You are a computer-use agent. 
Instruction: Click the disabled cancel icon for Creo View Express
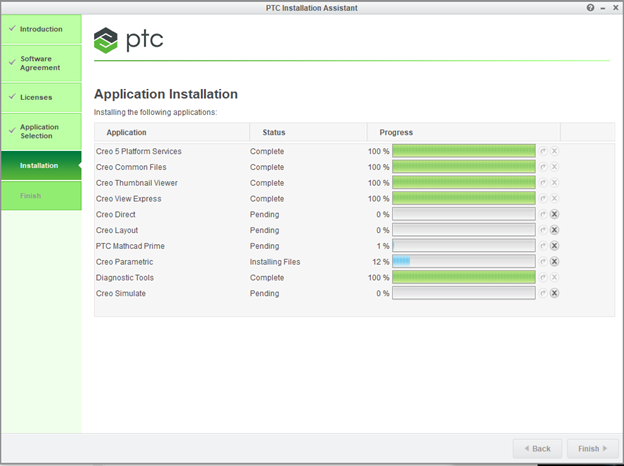(554, 199)
